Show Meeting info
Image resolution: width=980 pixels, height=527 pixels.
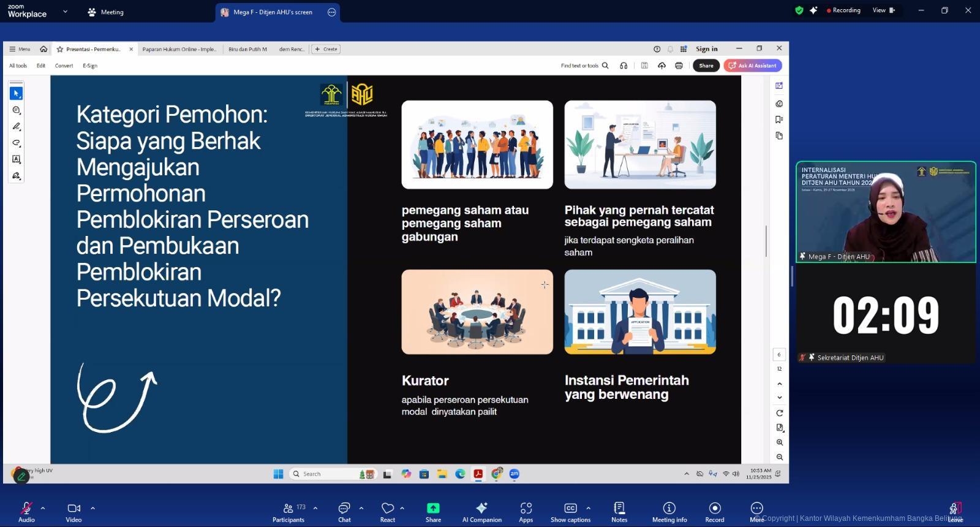[669, 511]
